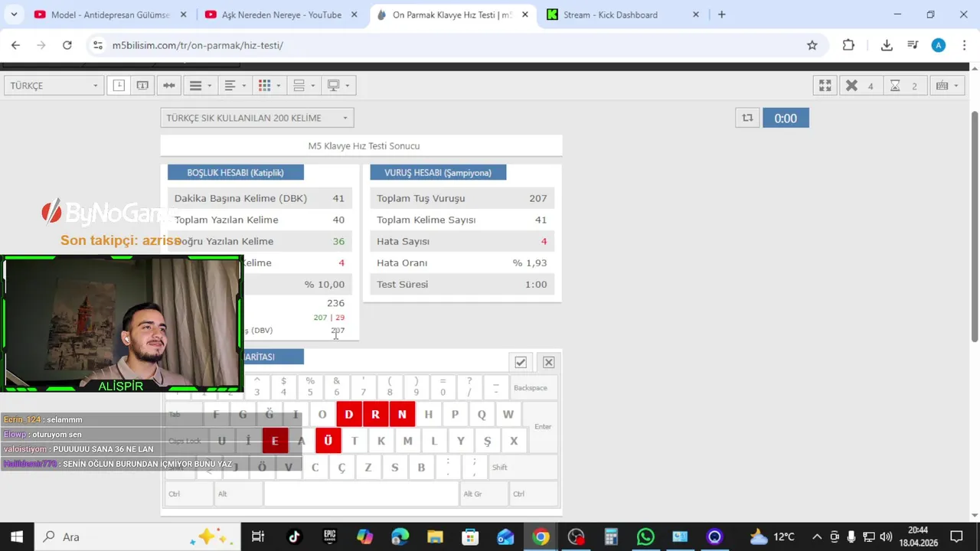
Task: Open the line-count lines dropdown
Action: point(201,86)
